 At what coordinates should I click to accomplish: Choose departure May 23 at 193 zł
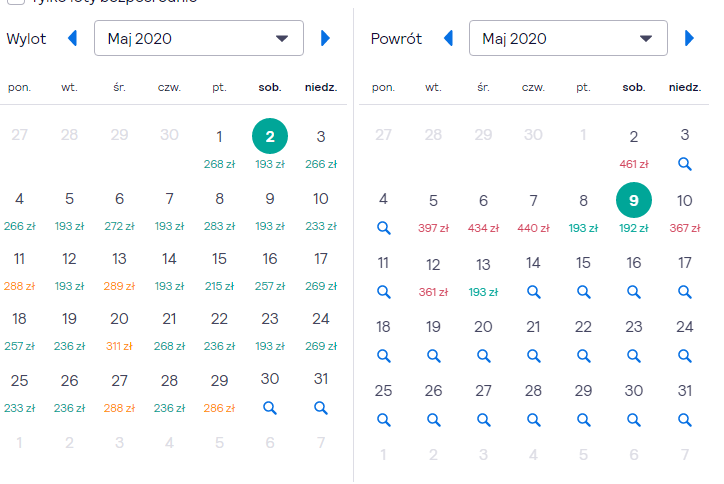270,331
